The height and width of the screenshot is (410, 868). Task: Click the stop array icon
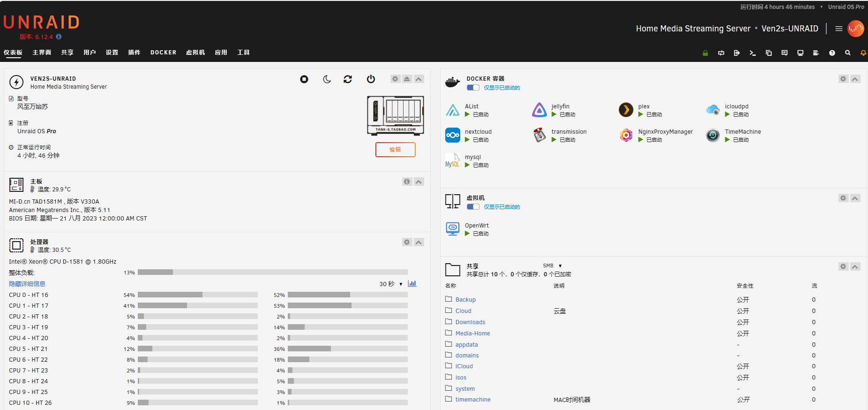tap(304, 79)
